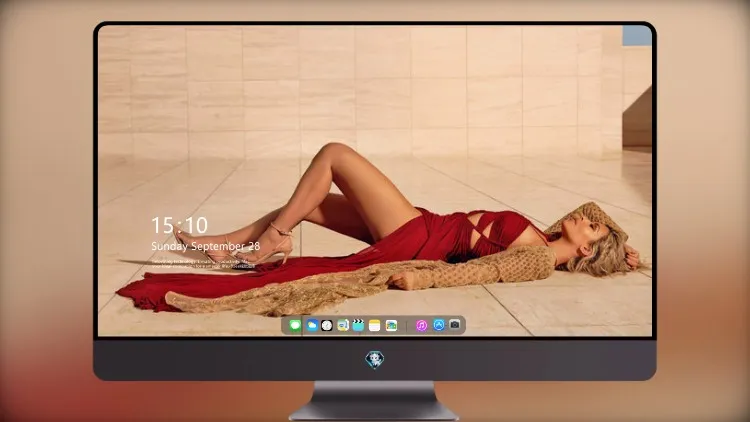
Task: Click the logo badge on monitor chin
Action: tap(375, 360)
